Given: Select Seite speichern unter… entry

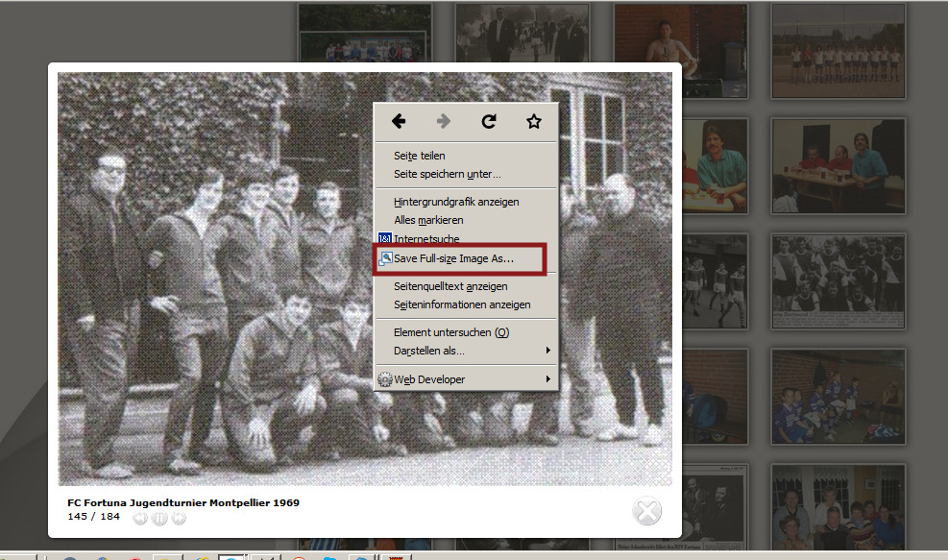Looking at the screenshot, I should coord(466,174).
